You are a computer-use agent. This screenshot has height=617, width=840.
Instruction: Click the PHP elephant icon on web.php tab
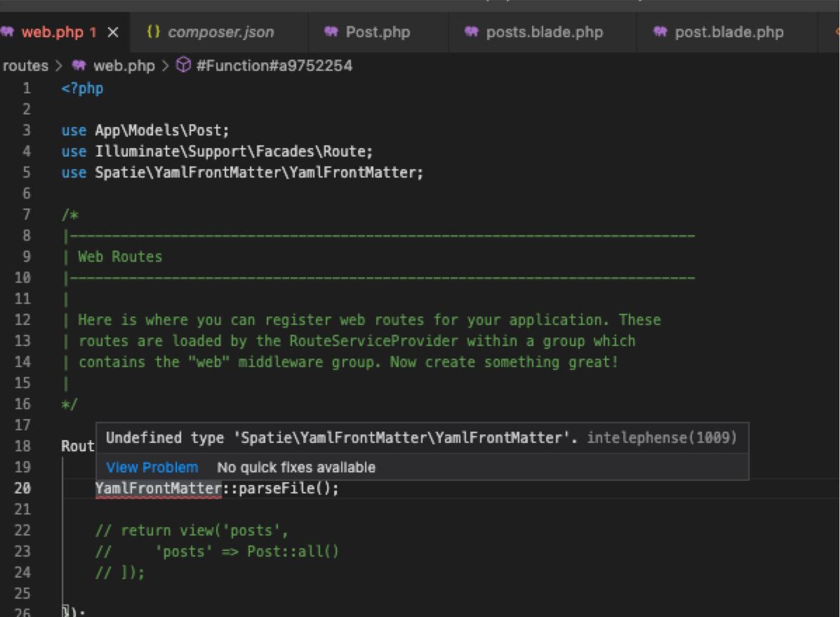(8, 32)
